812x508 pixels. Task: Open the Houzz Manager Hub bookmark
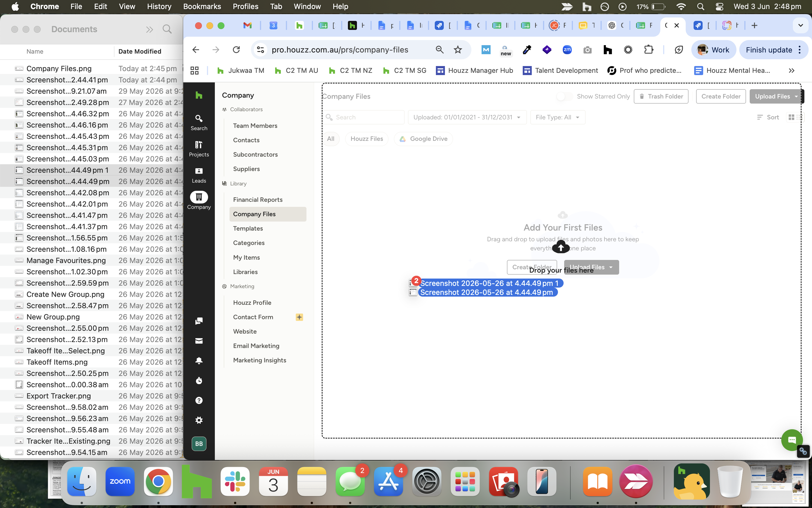475,71
